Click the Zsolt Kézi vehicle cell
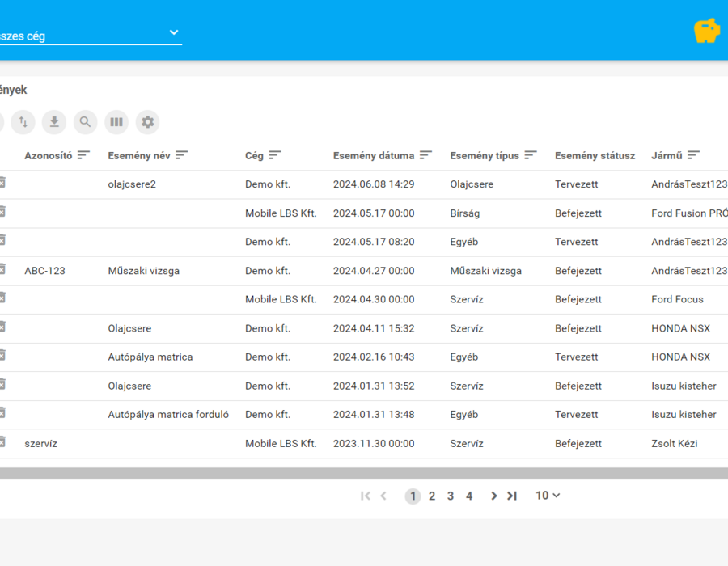728x566 pixels. coord(675,444)
